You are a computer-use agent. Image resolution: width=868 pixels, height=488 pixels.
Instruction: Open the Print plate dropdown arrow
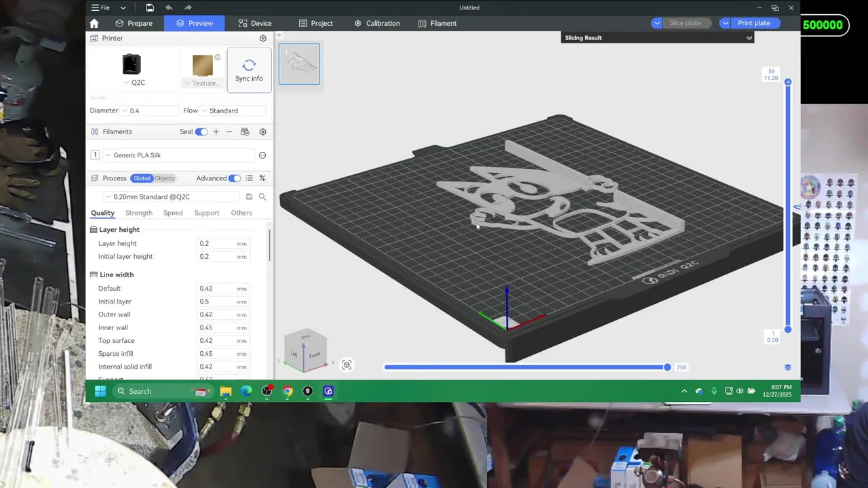tap(725, 23)
